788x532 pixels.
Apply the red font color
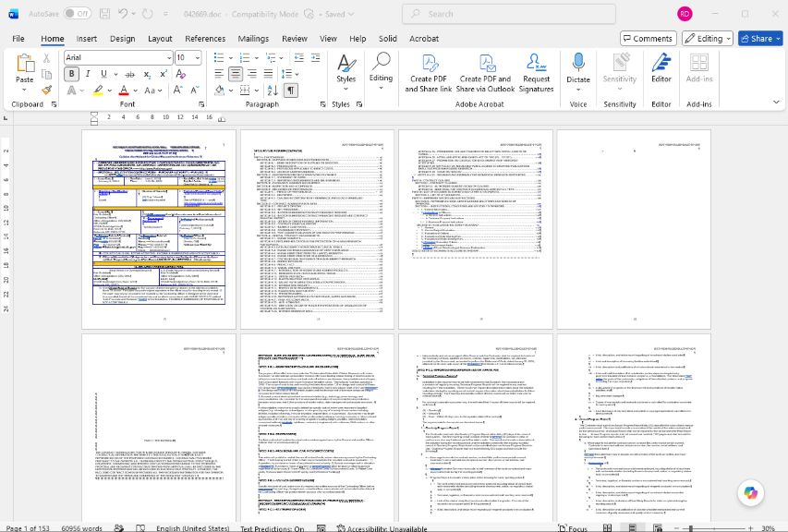click(x=124, y=91)
